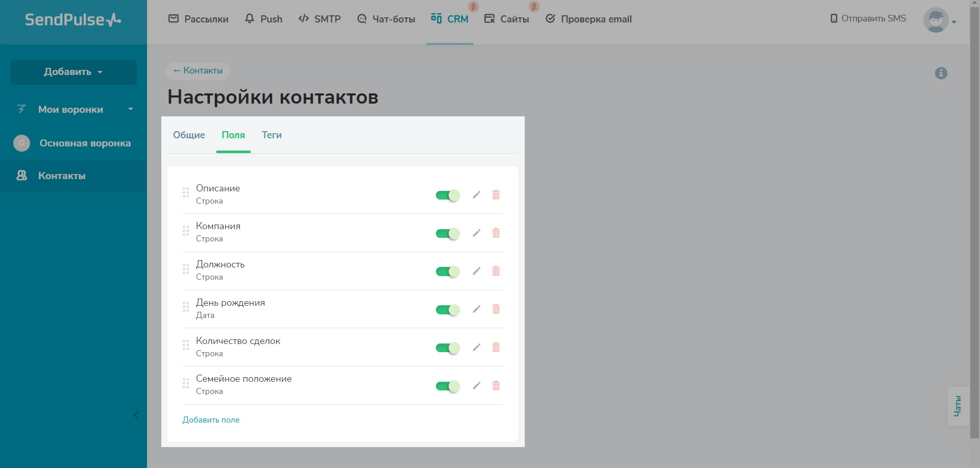This screenshot has width=980, height=468.
Task: Open the user avatar account menu
Action: [939, 20]
